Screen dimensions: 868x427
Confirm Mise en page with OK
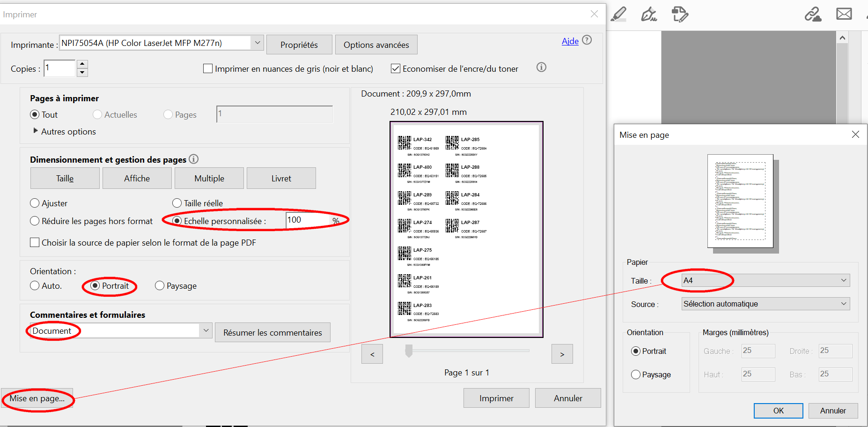pyautogui.click(x=779, y=411)
